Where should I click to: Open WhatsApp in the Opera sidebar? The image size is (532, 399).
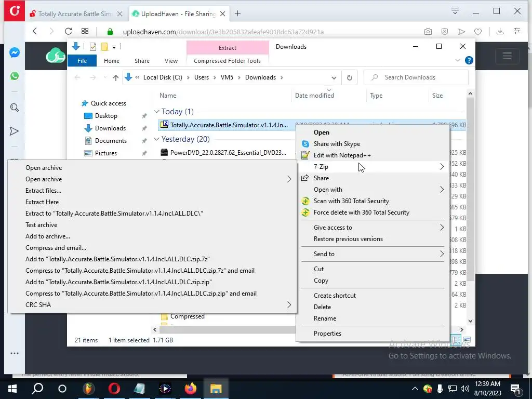click(14, 76)
